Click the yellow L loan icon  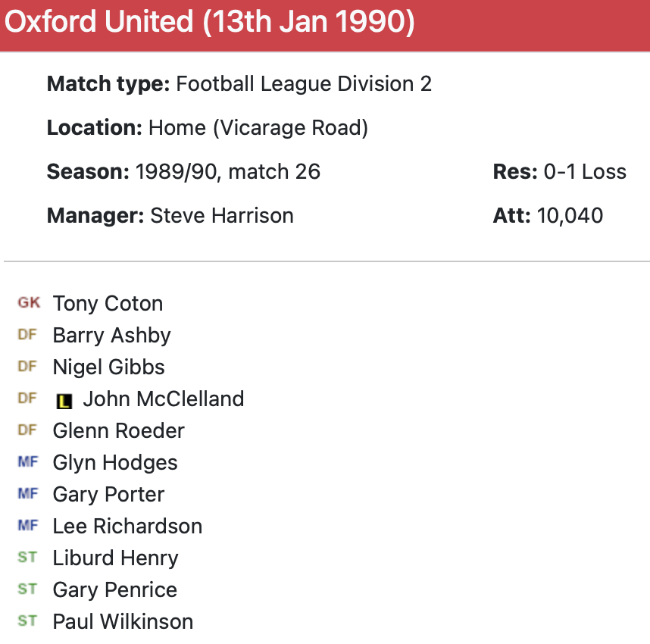tap(64, 401)
